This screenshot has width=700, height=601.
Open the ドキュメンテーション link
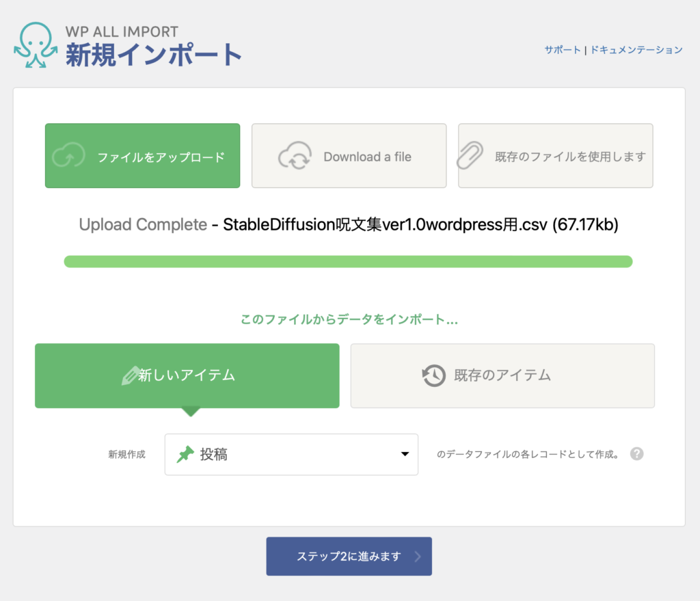[x=636, y=50]
